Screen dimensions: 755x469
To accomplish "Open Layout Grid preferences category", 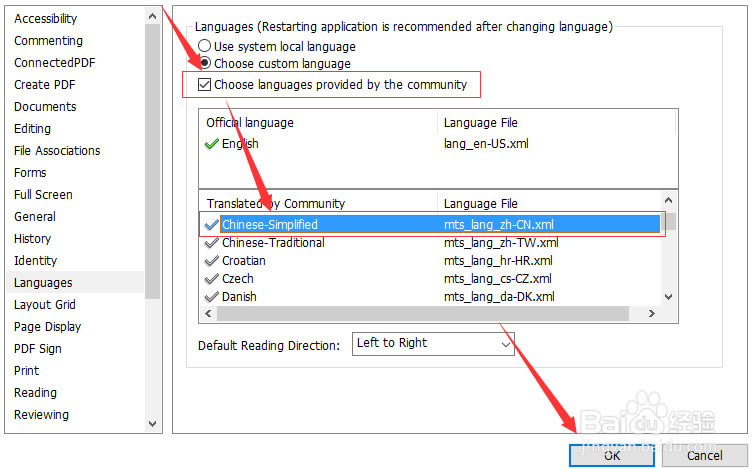I will coord(45,305).
